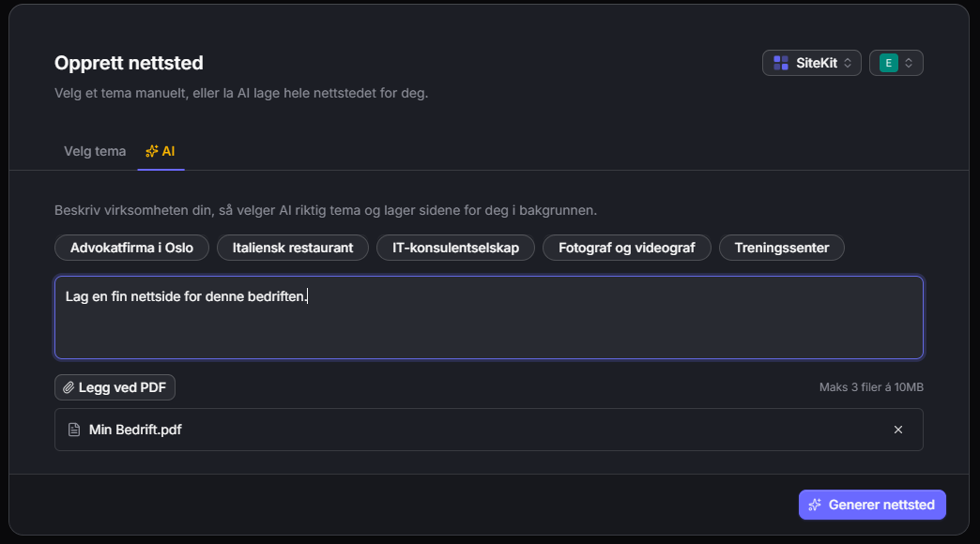Click the PDF document icon beside Min Bedrift.pdf
This screenshot has width=980, height=544.
pyautogui.click(x=74, y=430)
